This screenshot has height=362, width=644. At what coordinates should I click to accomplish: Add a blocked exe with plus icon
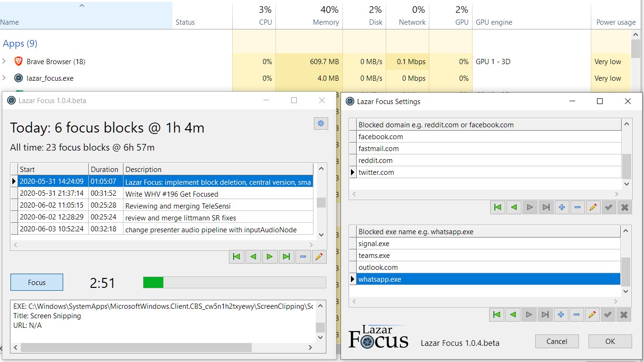click(x=561, y=314)
